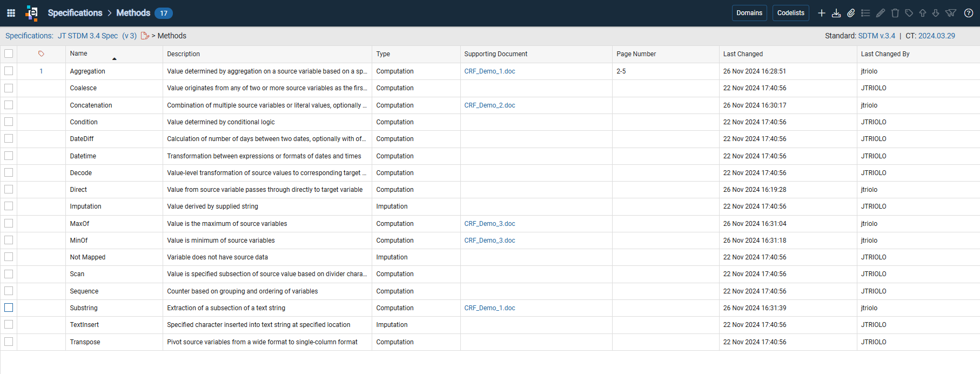This screenshot has width=980, height=374.
Task: Go to Specifications breadcrumb in header
Action: (x=75, y=13)
